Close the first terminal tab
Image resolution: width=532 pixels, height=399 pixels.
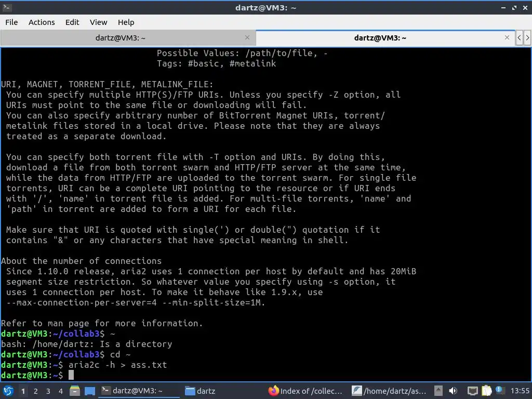click(247, 37)
